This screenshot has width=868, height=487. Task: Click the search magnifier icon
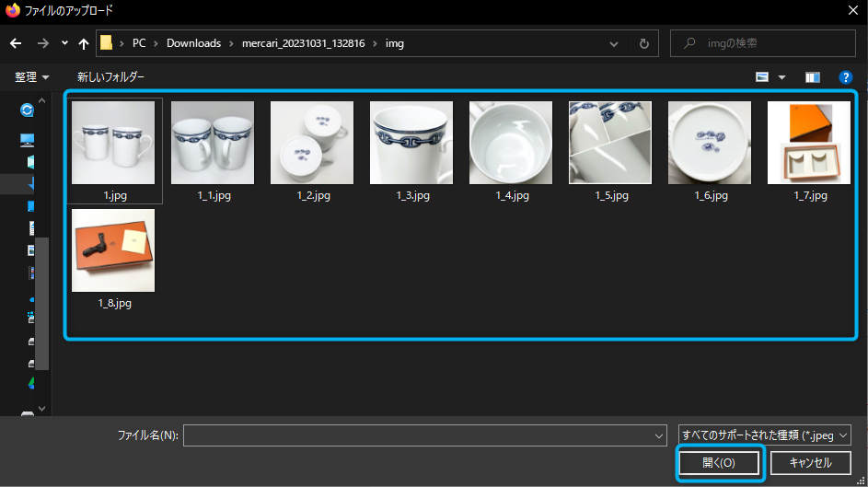[x=689, y=43]
